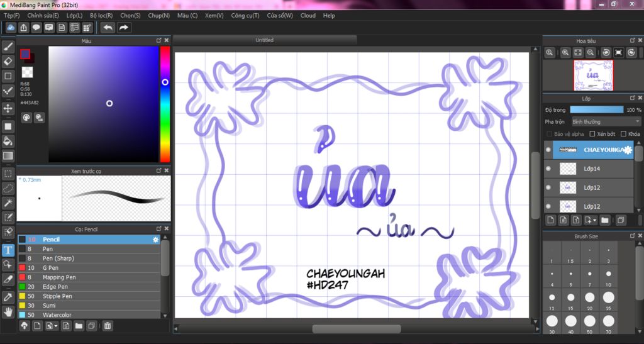Image resolution: width=644 pixels, height=344 pixels.
Task: Click the transparent color swatch
Action: [27, 72]
